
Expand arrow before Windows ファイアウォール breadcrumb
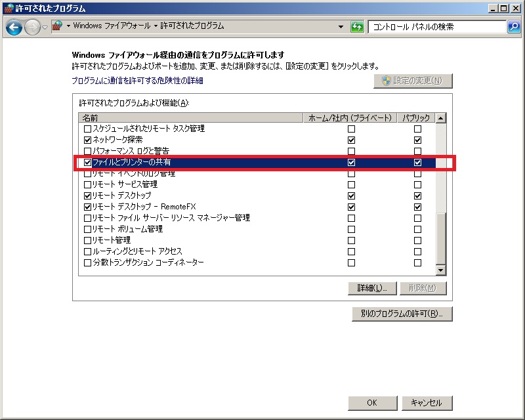coord(68,26)
